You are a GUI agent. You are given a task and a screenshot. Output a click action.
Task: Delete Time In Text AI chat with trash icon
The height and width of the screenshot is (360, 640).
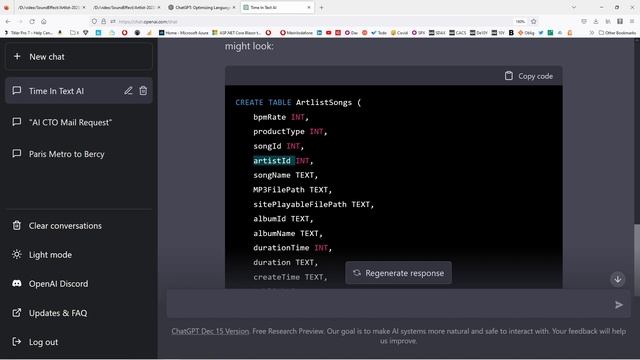(143, 91)
